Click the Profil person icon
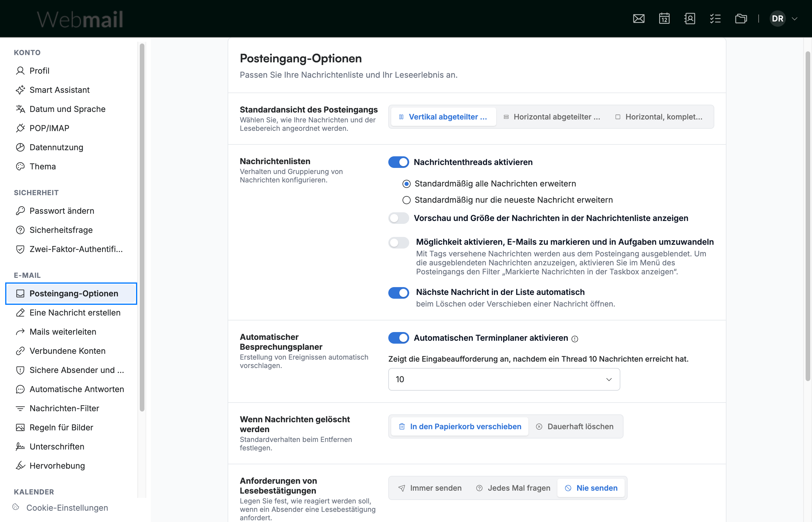812x522 pixels. (x=20, y=70)
